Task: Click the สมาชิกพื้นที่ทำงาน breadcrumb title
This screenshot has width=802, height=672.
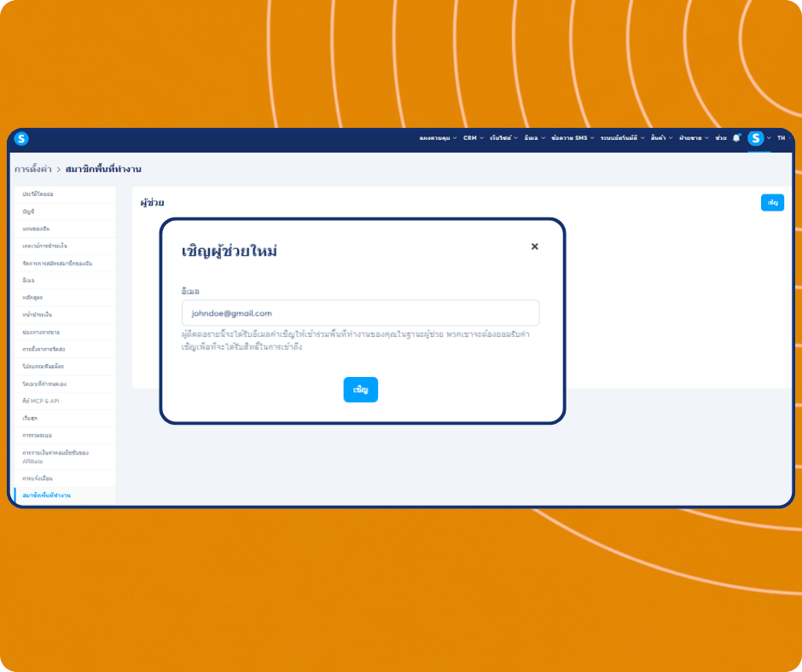Action: [x=103, y=169]
